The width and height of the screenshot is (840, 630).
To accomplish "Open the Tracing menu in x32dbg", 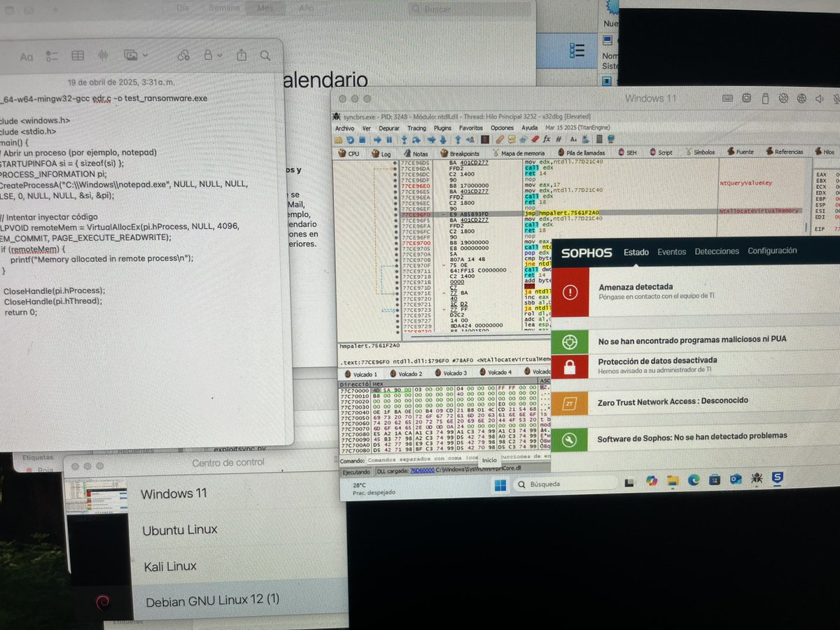I will pos(416,128).
